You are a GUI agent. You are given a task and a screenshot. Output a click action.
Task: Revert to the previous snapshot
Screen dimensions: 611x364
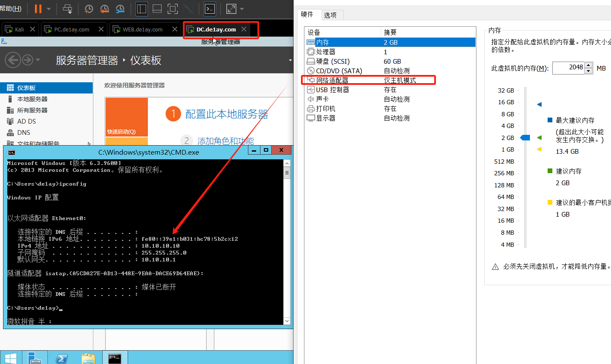104,9
